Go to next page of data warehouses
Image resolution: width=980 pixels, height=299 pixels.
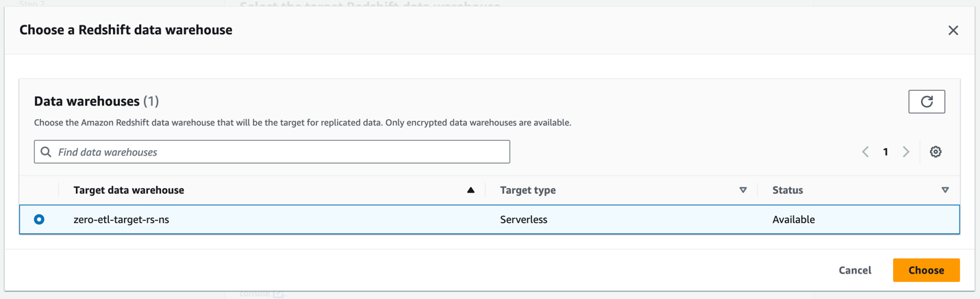(x=906, y=152)
